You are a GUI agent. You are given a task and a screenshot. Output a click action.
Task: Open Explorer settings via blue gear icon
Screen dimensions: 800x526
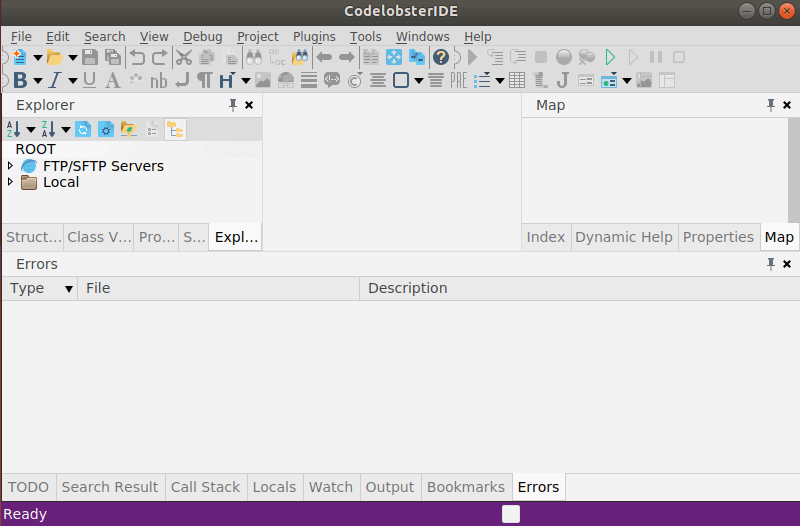106,130
